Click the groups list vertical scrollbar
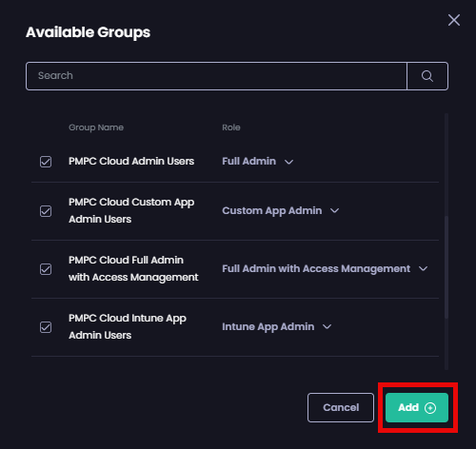 click(446, 267)
